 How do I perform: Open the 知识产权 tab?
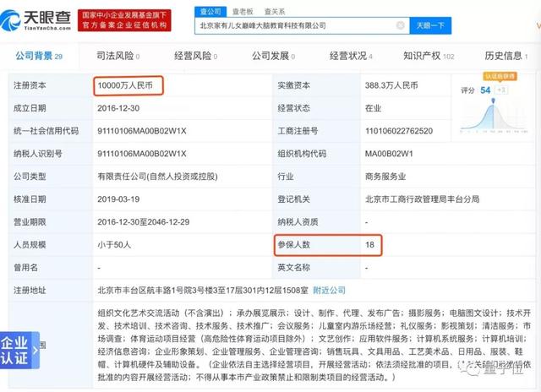429,56
